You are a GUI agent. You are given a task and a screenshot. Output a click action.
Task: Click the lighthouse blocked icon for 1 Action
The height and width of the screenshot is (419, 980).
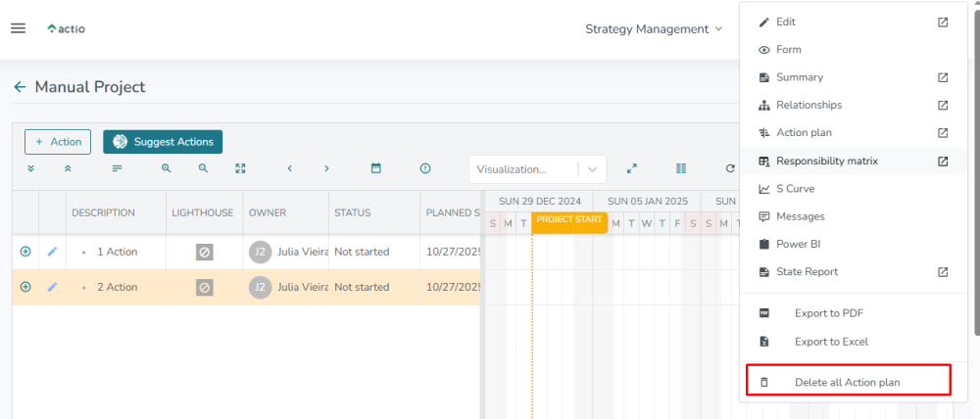pos(205,253)
